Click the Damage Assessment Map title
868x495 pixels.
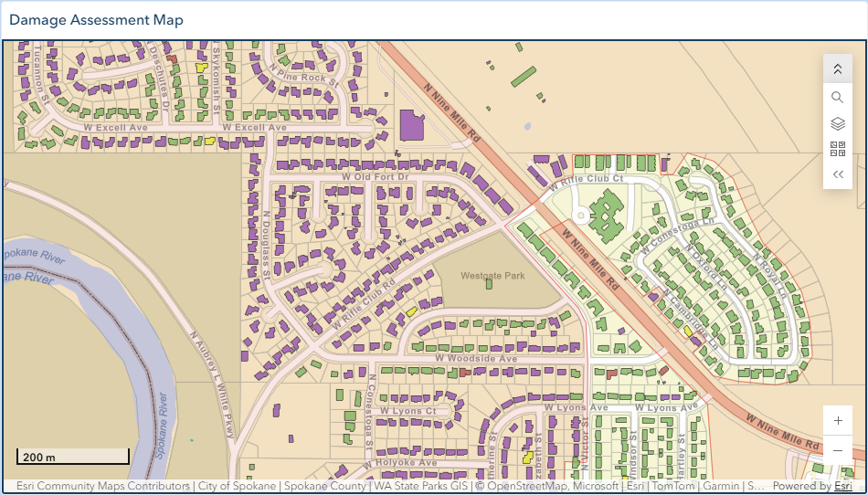point(96,20)
